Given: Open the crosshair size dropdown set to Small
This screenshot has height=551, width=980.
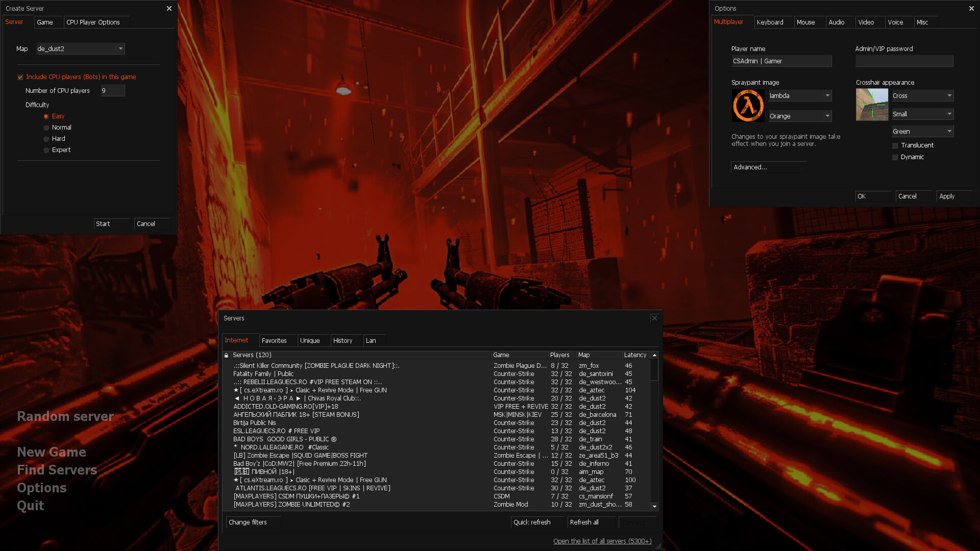Looking at the screenshot, I should click(922, 114).
